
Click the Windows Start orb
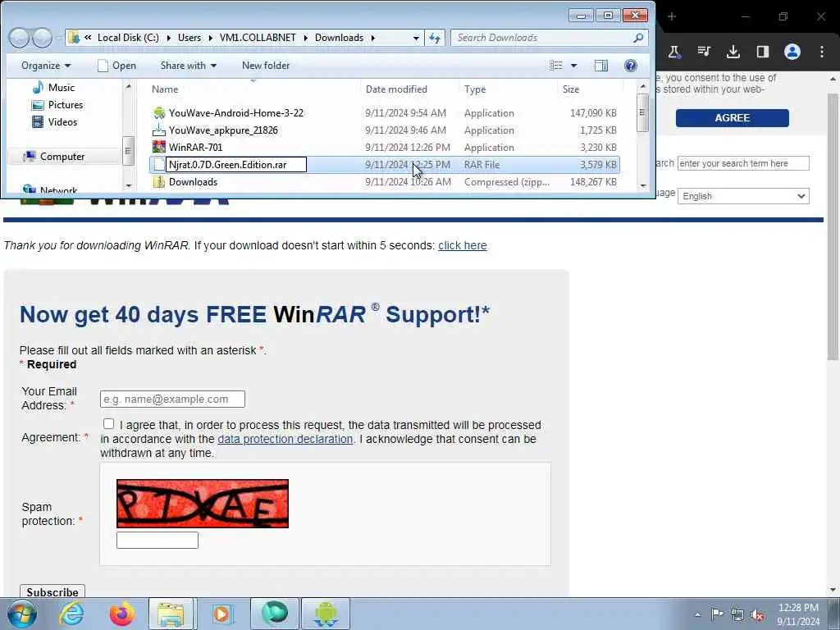click(x=22, y=614)
